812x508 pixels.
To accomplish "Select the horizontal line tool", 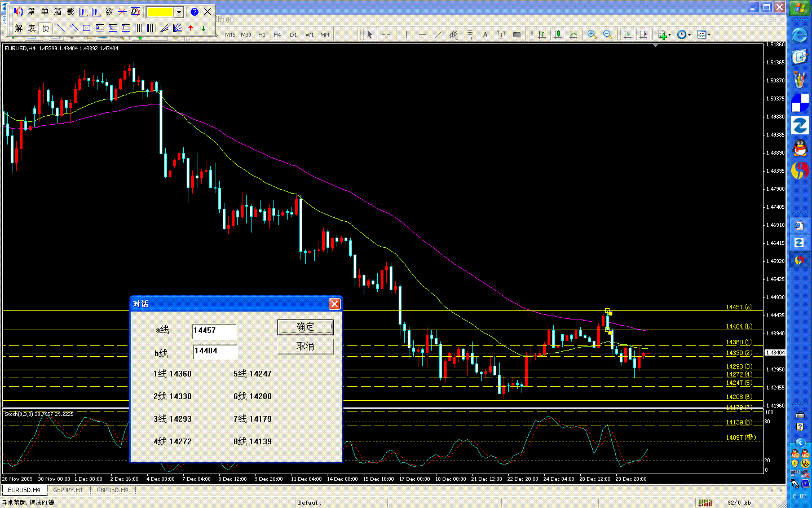I will tap(422, 34).
